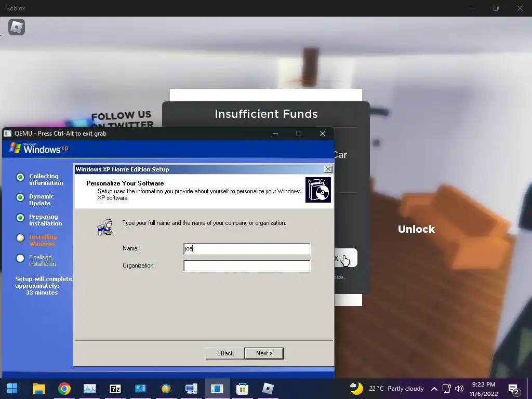
Task: Show hidden system tray icons
Action: tap(434, 389)
